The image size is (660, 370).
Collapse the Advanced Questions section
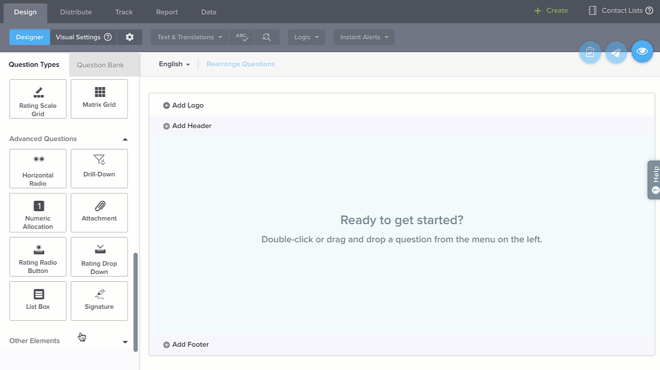pyautogui.click(x=125, y=139)
